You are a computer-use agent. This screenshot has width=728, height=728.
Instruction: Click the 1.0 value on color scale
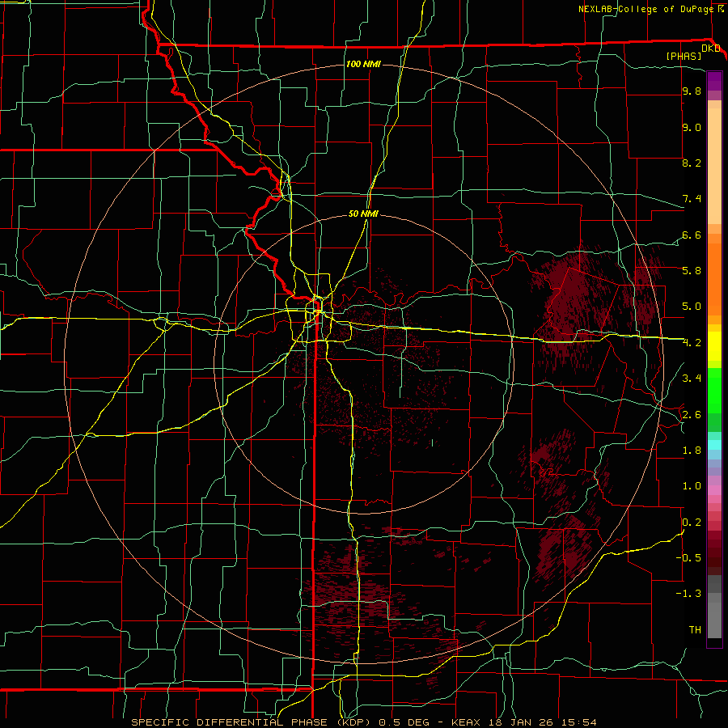click(x=692, y=486)
